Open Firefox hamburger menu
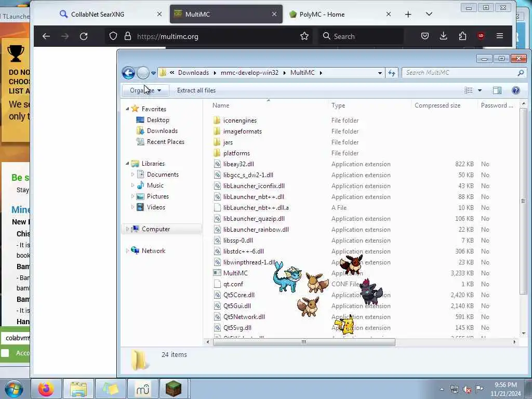The height and width of the screenshot is (399, 532). coord(500,36)
